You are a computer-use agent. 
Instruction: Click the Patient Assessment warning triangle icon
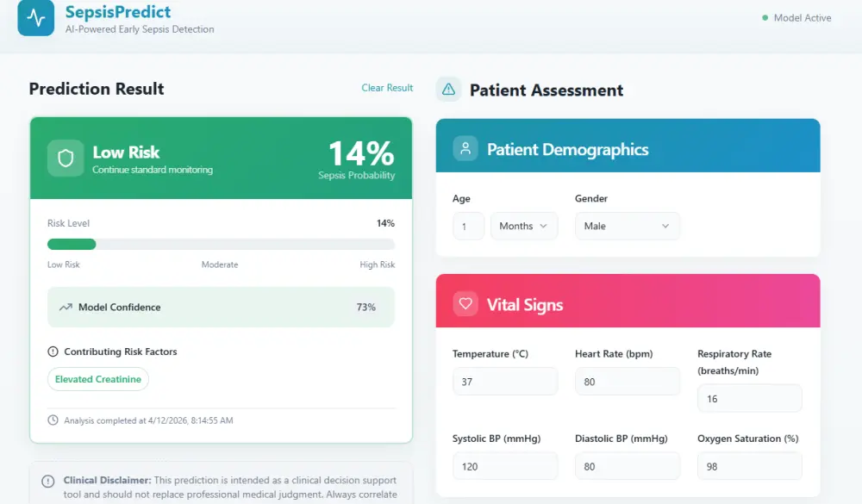coord(448,90)
